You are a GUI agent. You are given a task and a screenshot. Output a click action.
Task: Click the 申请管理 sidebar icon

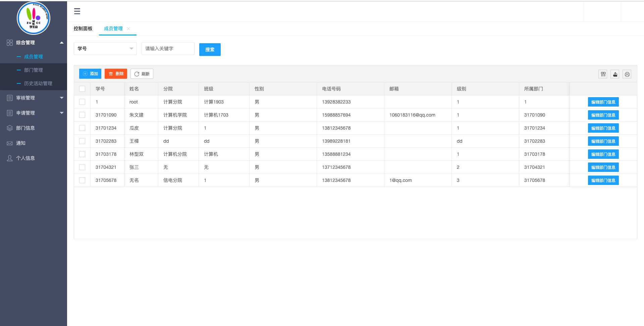pyautogui.click(x=10, y=113)
